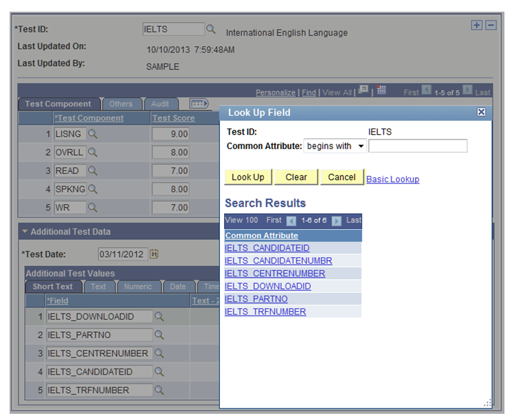
Task: Open lookup icon for IELTS_DOWNLOADID field
Action: (x=159, y=316)
